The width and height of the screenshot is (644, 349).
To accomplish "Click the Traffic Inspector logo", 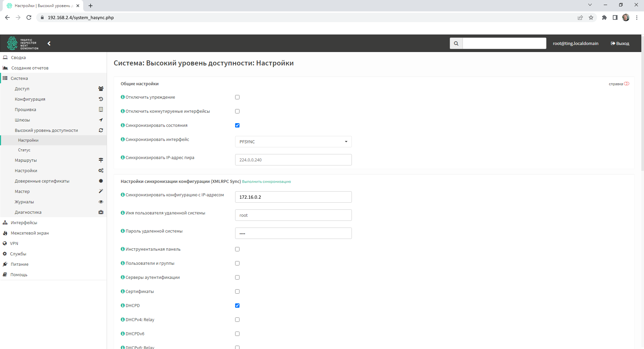I will pyautogui.click(x=22, y=43).
